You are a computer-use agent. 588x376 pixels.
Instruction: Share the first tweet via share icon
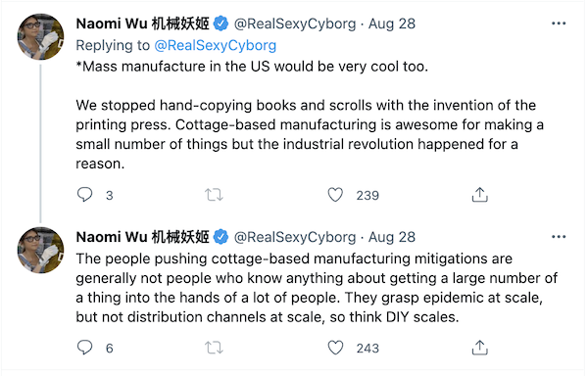479,195
